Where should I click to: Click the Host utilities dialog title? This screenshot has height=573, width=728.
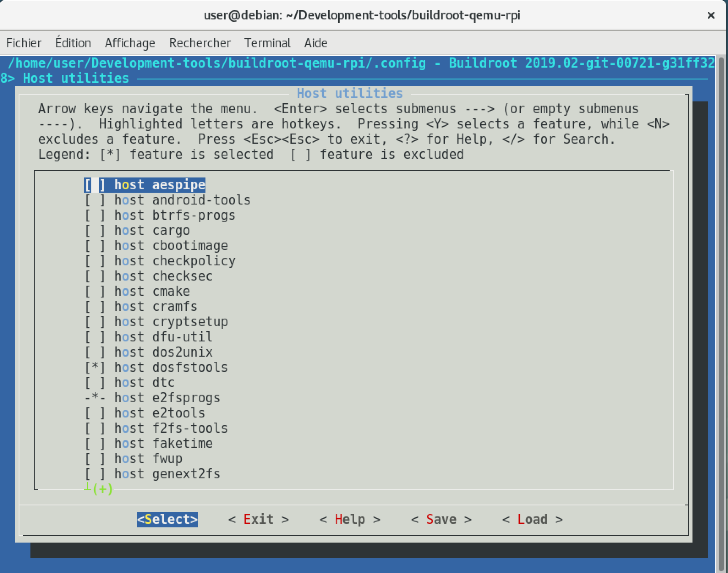[350, 93]
